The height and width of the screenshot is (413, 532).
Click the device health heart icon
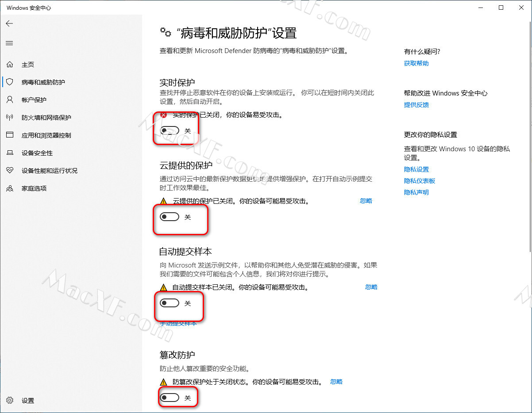point(10,171)
